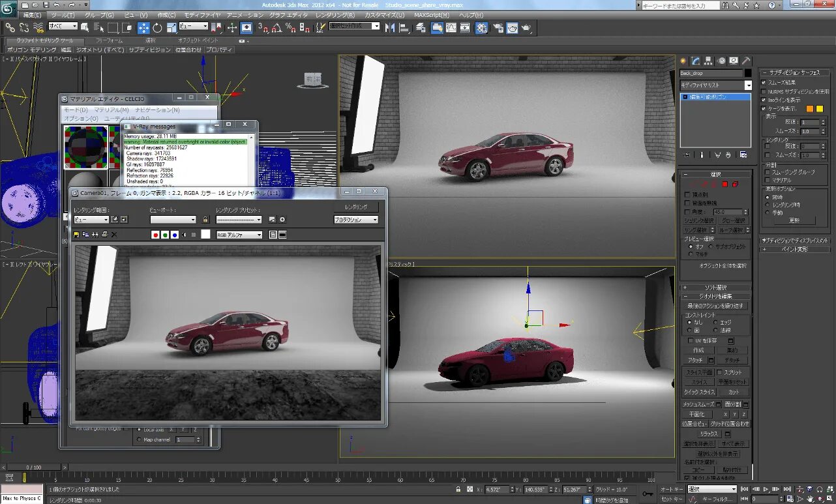Click Play Animation button
Viewport: 836px width, 504px height.
(765, 489)
